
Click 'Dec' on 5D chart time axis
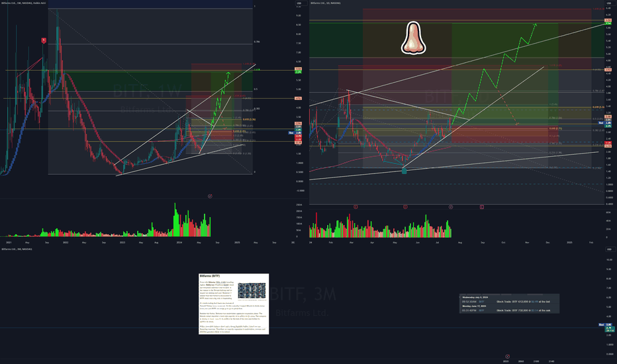(x=547, y=242)
